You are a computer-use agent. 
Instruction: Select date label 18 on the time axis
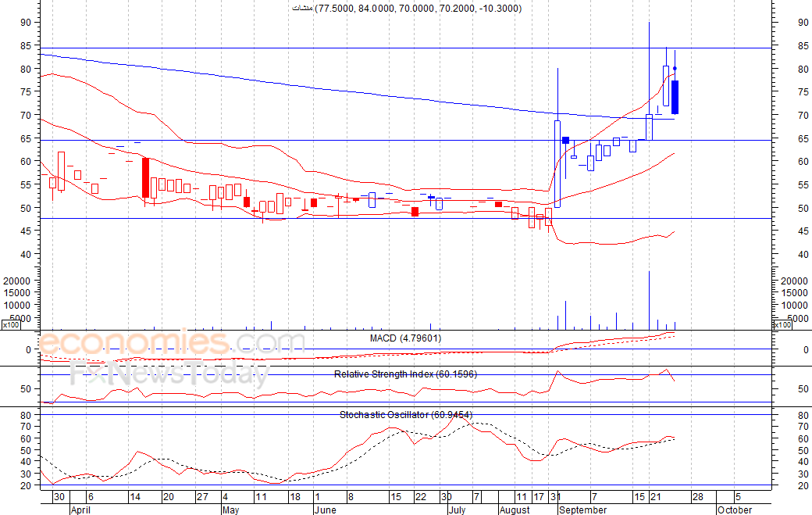point(294,497)
